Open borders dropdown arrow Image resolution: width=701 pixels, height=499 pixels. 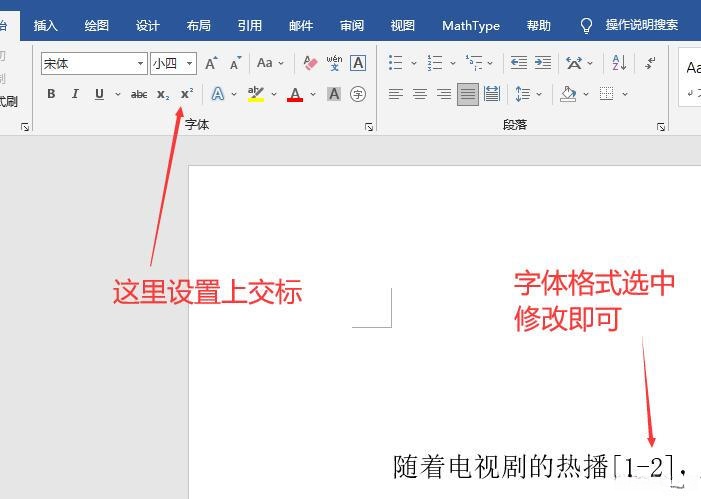(625, 94)
